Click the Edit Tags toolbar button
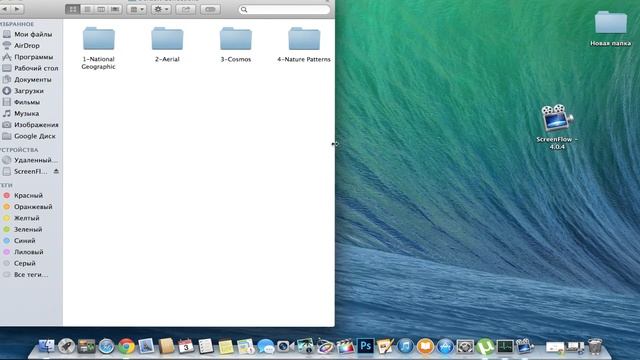Image resolution: width=640 pixels, height=360 pixels. 210,9
